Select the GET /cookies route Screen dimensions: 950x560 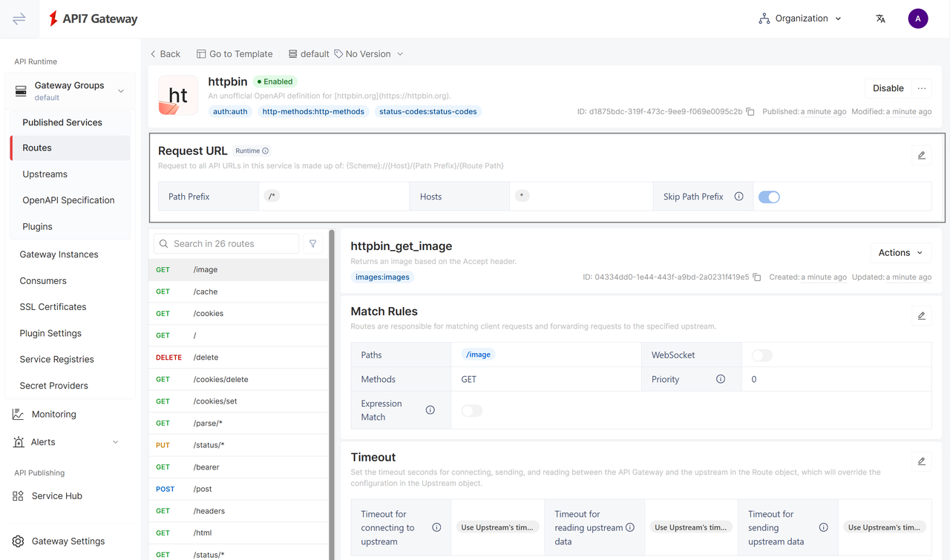click(x=238, y=314)
